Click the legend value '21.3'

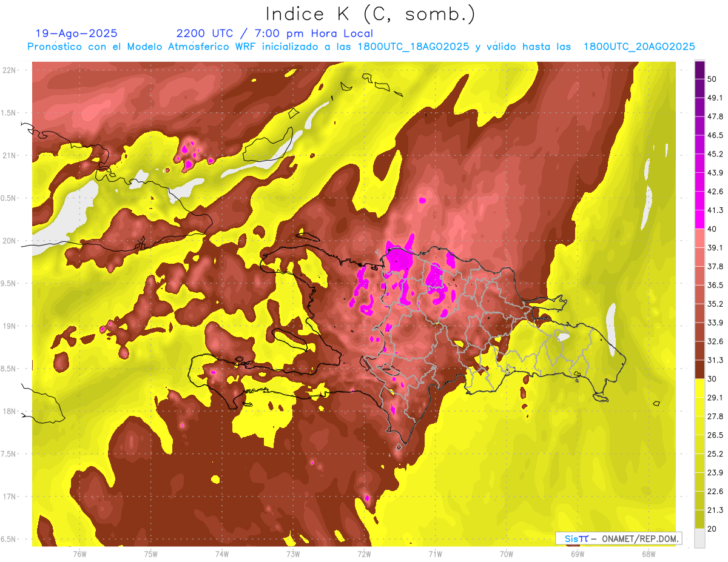click(x=715, y=510)
